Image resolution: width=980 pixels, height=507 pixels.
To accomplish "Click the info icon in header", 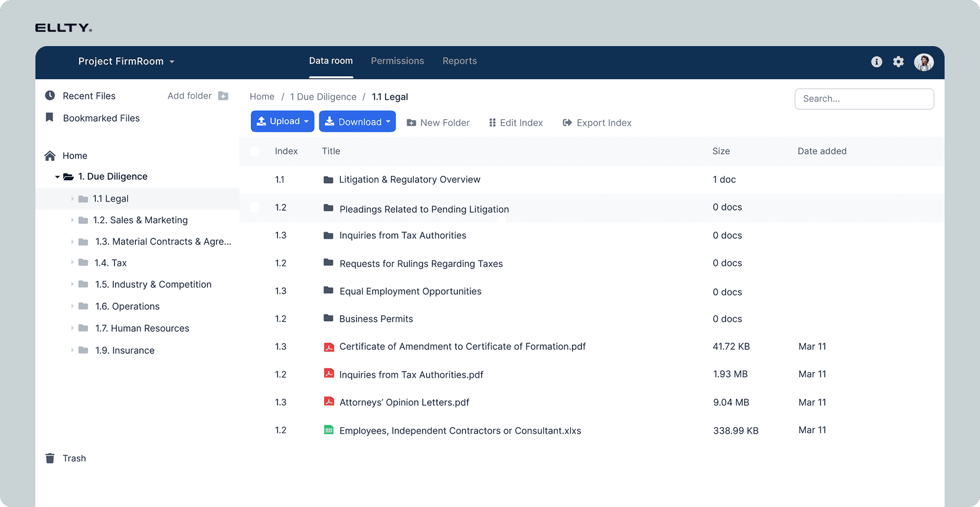I will pyautogui.click(x=877, y=61).
